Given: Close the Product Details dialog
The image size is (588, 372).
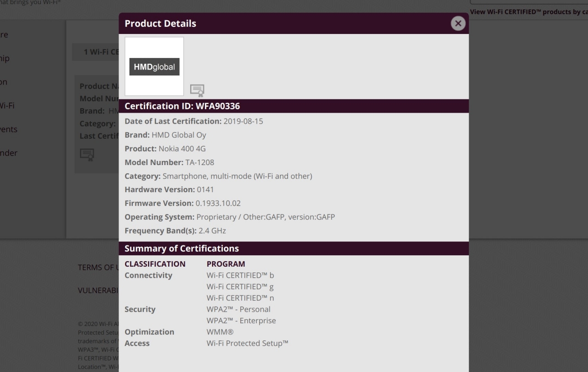Looking at the screenshot, I should 458,23.
